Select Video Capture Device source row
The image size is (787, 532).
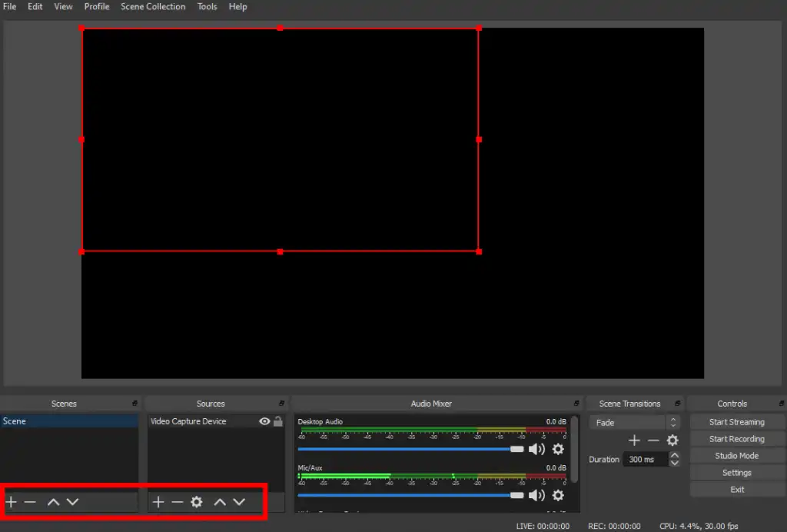216,421
